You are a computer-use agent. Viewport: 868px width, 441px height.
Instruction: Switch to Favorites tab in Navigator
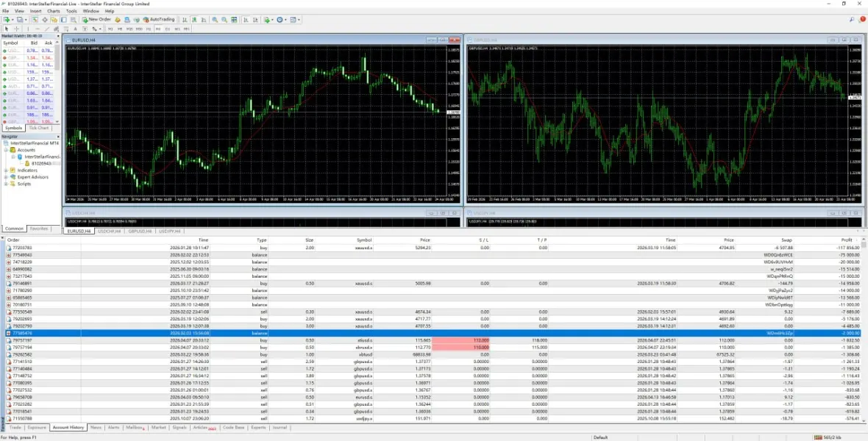(39, 229)
